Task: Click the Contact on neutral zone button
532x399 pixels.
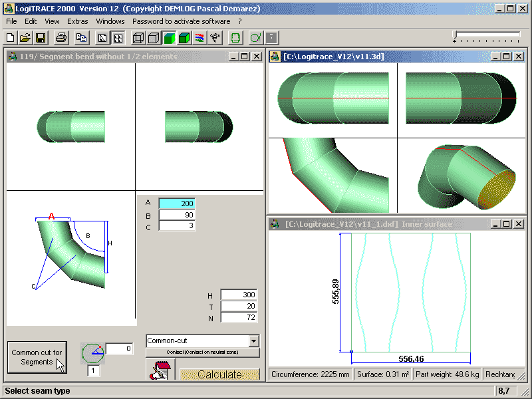Action: tap(203, 352)
